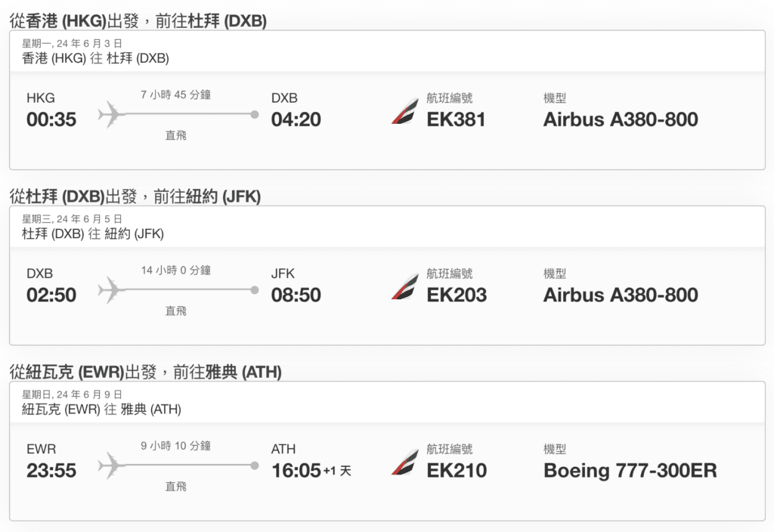Image resolution: width=774 pixels, height=532 pixels.
Task: Click the 星期一, 24年6月3日 date line
Action: coord(72,43)
